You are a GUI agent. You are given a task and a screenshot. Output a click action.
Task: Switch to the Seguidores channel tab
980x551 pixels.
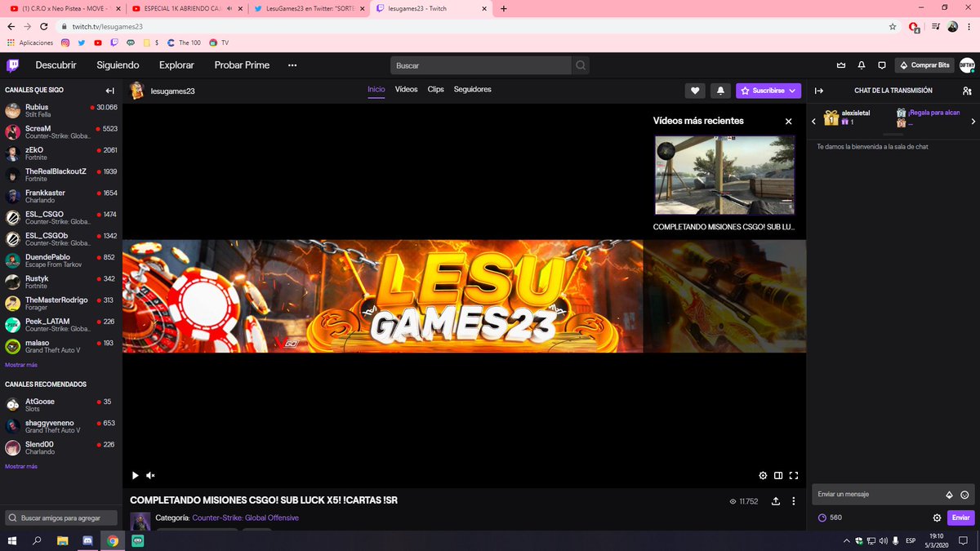tap(473, 90)
